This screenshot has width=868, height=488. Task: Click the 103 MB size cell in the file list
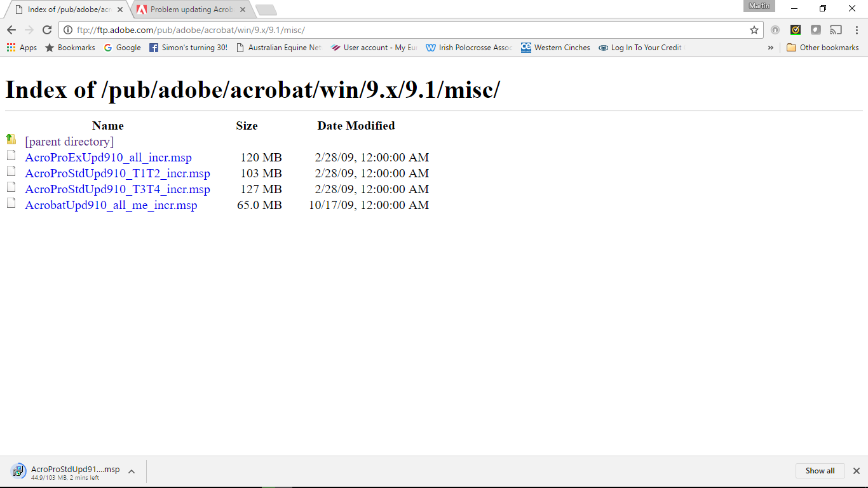261,173
